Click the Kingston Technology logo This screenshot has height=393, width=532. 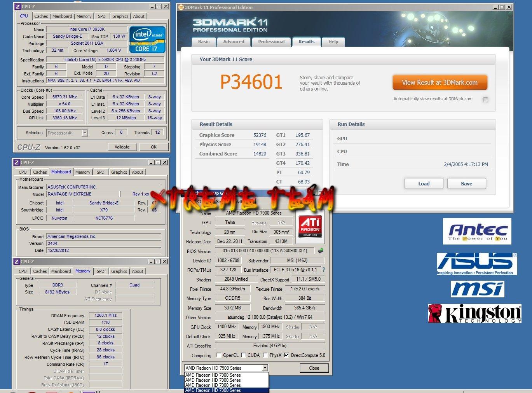point(474,314)
